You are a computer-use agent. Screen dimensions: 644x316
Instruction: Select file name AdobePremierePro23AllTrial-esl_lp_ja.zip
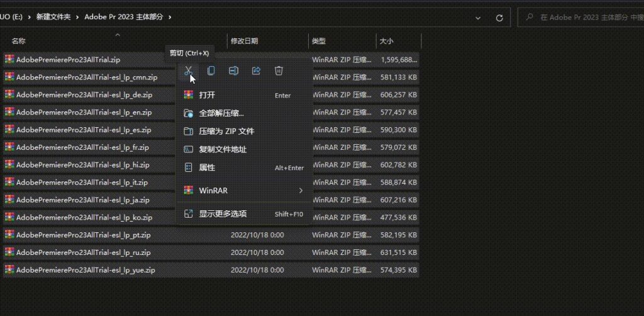pos(82,200)
